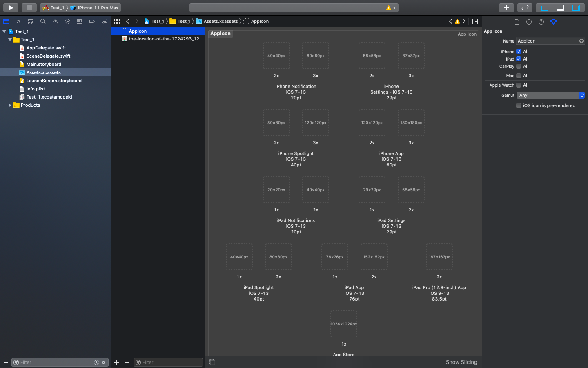Open the Gamut dropdown
The height and width of the screenshot is (368, 588).
(550, 95)
